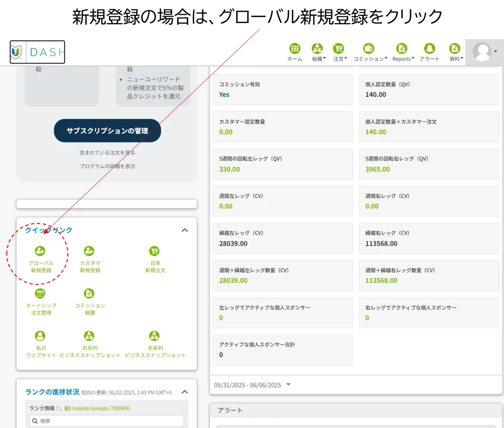Image resolution: width=504 pixels, height=428 pixels.
Task: Open the makoto kuwata (708948) link
Action: coord(100,408)
